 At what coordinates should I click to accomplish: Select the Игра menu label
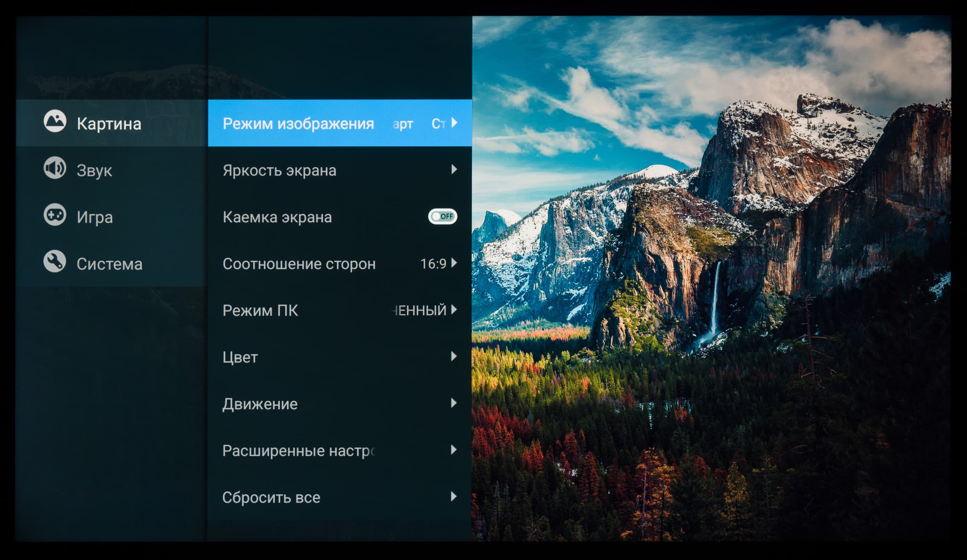(x=95, y=217)
